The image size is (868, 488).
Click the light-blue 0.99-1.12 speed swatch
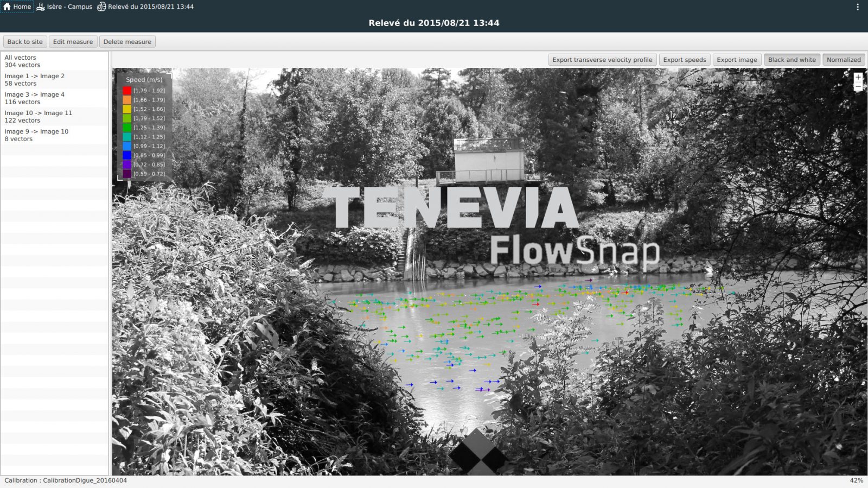click(x=127, y=146)
